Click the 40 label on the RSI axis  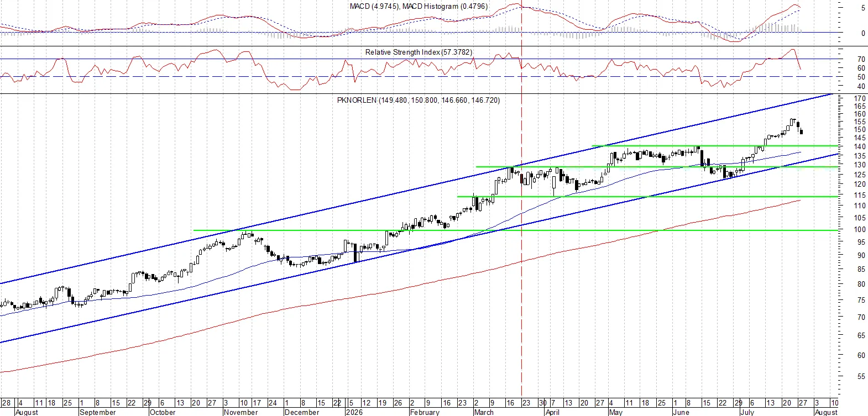coord(861,87)
